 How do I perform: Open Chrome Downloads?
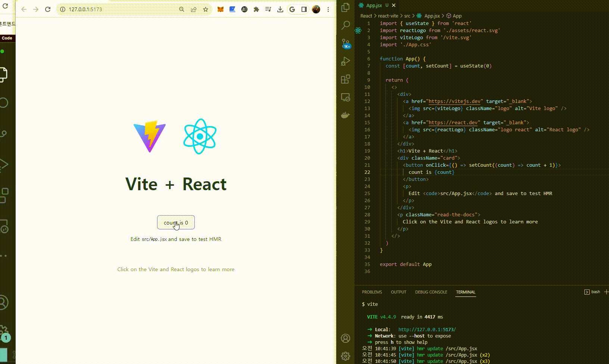280,9
